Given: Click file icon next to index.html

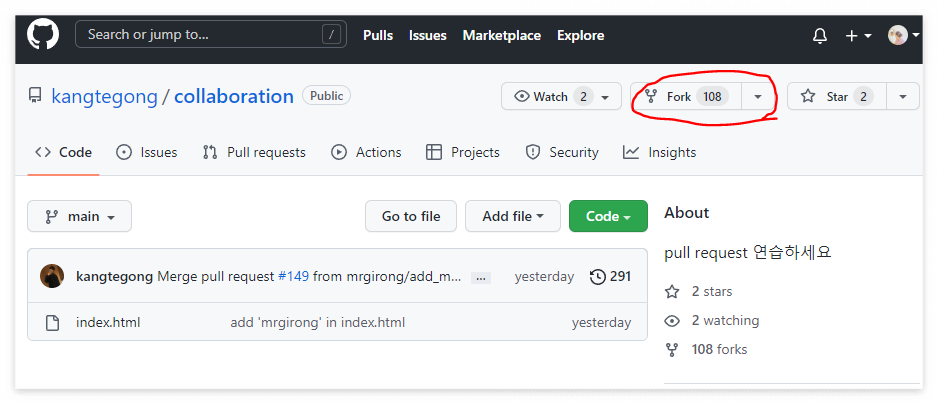Looking at the screenshot, I should pyautogui.click(x=53, y=323).
